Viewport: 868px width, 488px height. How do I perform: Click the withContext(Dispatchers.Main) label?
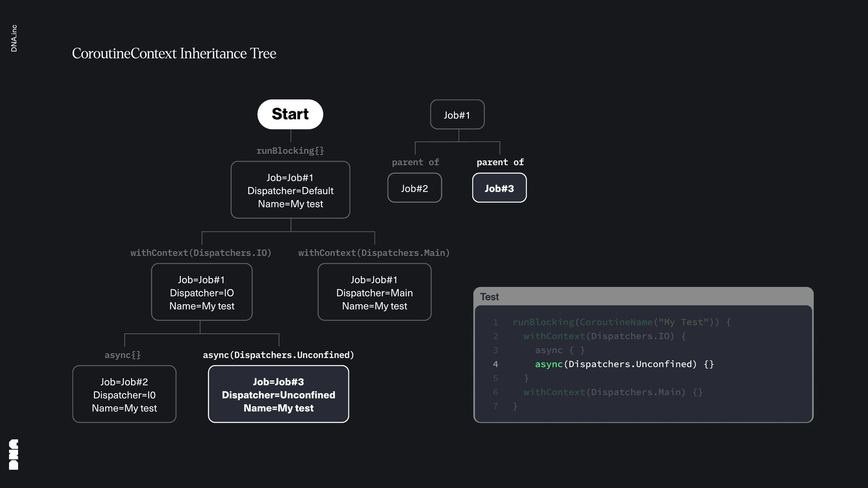tap(374, 253)
